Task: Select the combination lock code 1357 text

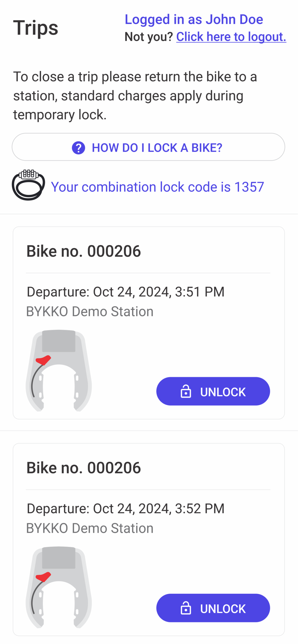Action: click(x=157, y=187)
